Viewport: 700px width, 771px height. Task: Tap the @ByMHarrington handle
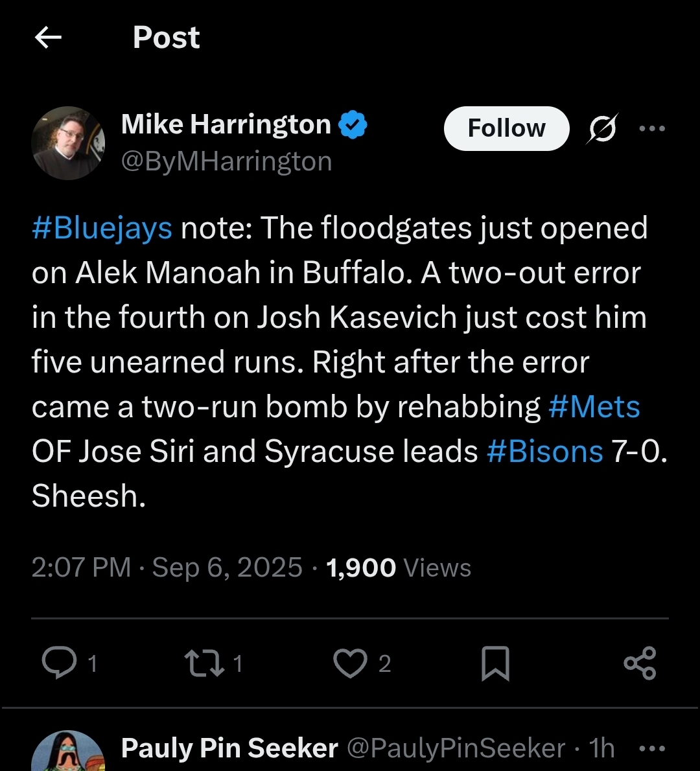click(227, 161)
